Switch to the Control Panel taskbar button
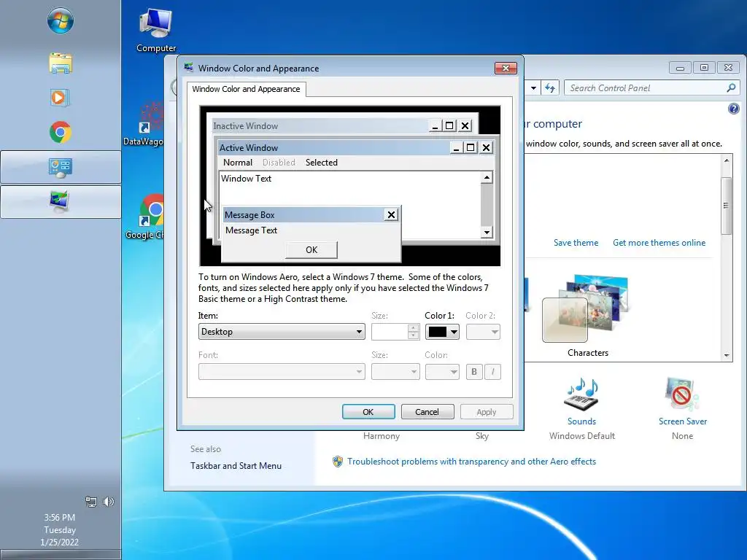Screen dimensions: 747x560 click(61, 167)
